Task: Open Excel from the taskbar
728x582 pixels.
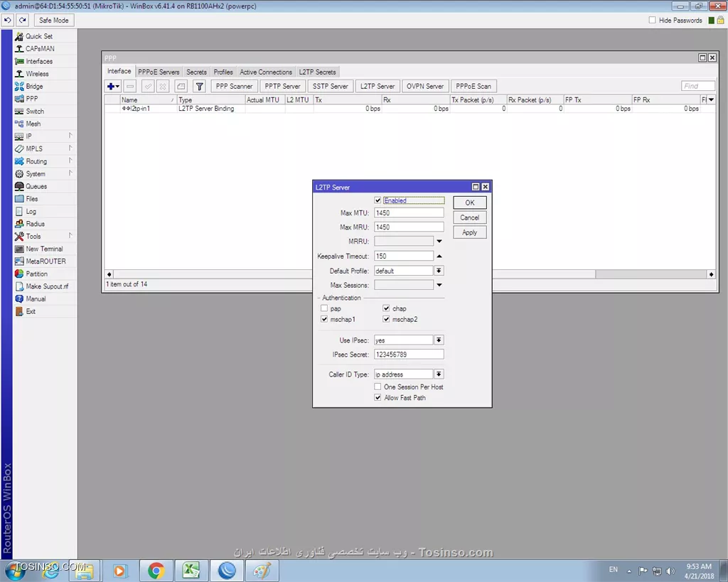Action: tap(191, 571)
